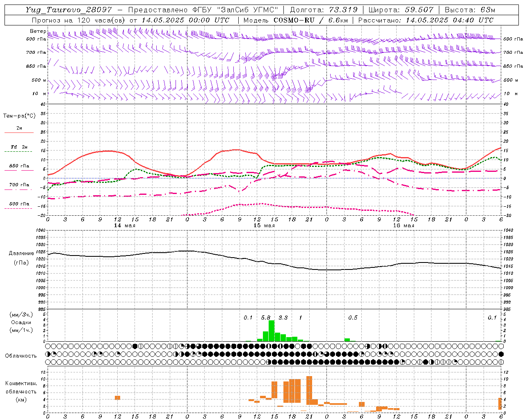Click the small orange bar at 12h 14 мая

pyautogui.click(x=117, y=398)
